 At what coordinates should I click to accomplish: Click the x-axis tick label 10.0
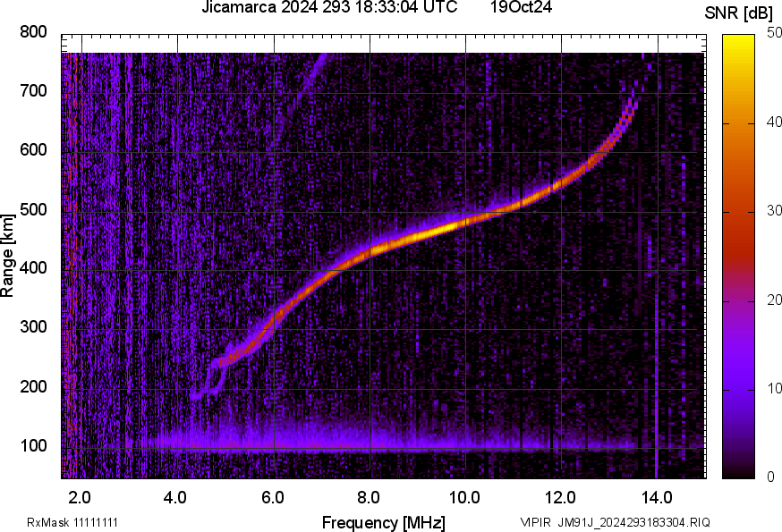click(x=464, y=498)
